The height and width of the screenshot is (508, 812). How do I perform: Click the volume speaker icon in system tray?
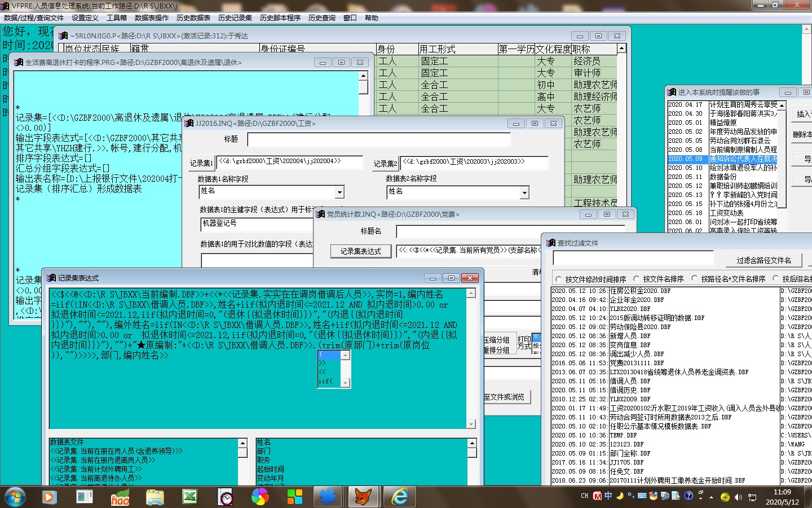[738, 497]
